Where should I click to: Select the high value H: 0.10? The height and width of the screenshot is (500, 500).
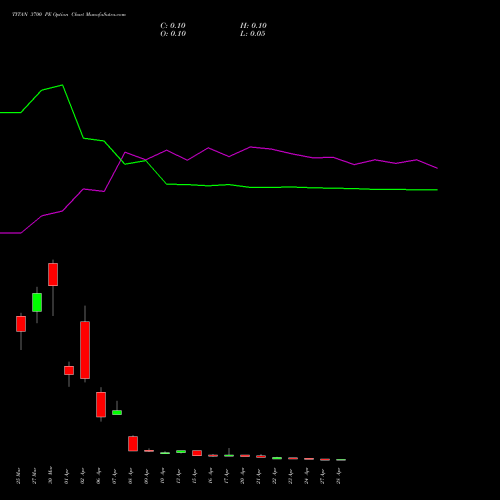point(253,26)
